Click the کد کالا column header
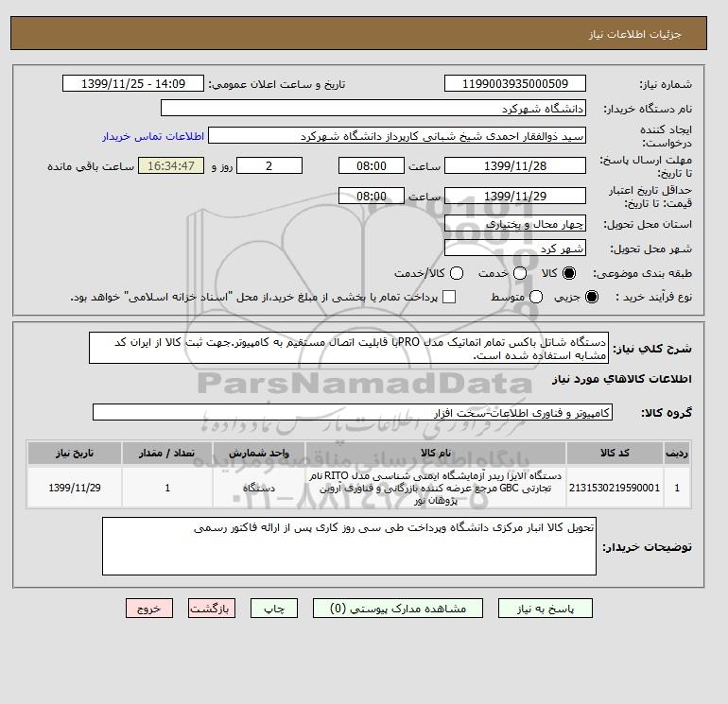Screen dimensions: 728x704 [615, 453]
